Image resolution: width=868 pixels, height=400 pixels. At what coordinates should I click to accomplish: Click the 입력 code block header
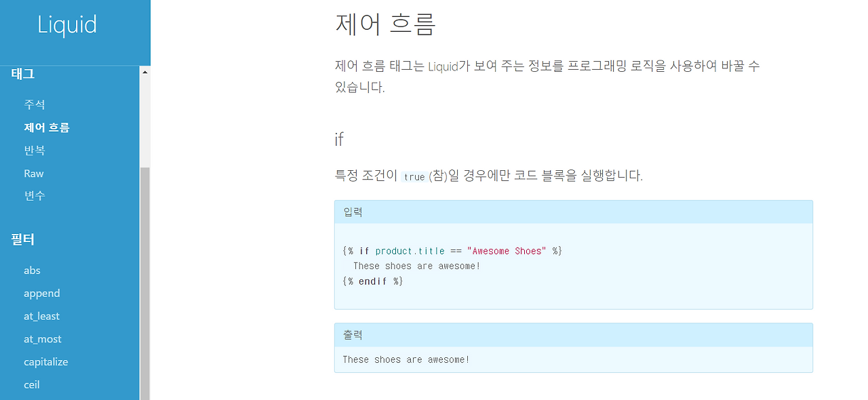(x=353, y=211)
